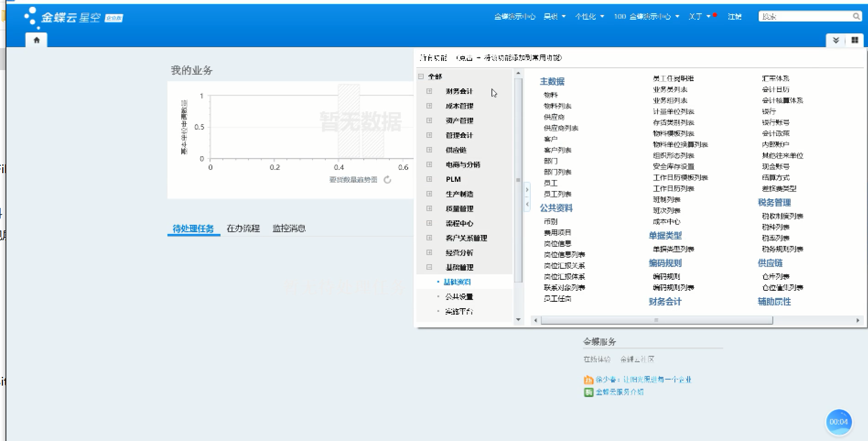Click the home tab icon

point(37,40)
